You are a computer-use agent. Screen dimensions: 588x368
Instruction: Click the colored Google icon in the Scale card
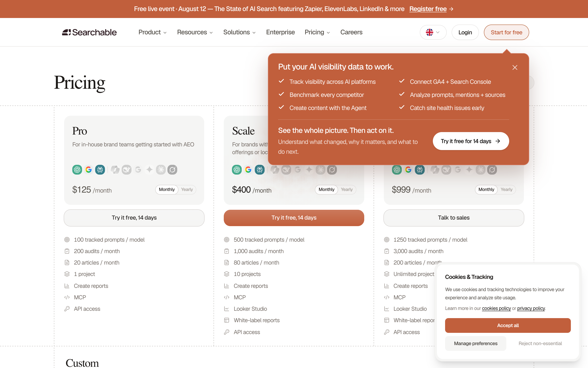coord(248,170)
